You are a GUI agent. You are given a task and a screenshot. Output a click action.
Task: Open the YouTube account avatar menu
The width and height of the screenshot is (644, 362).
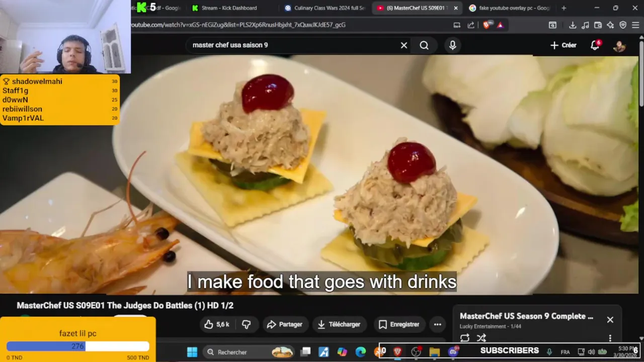(x=619, y=45)
